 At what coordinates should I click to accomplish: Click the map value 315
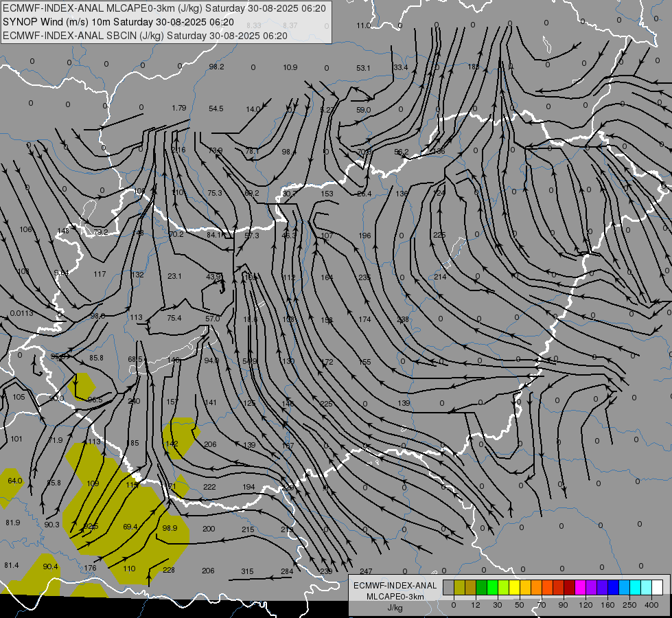[247, 571]
